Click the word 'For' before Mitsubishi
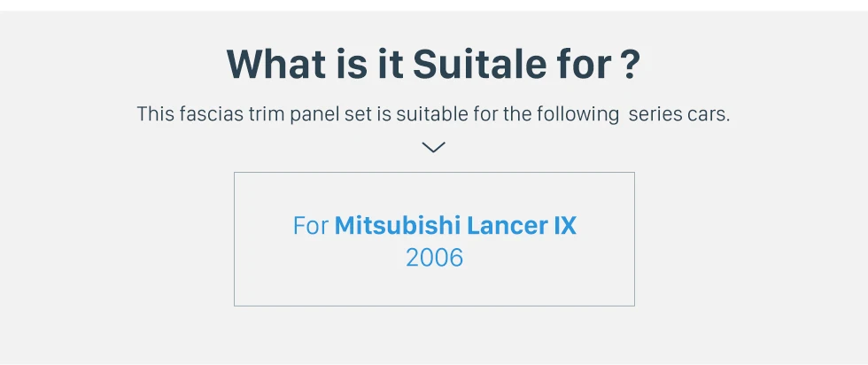 (311, 226)
